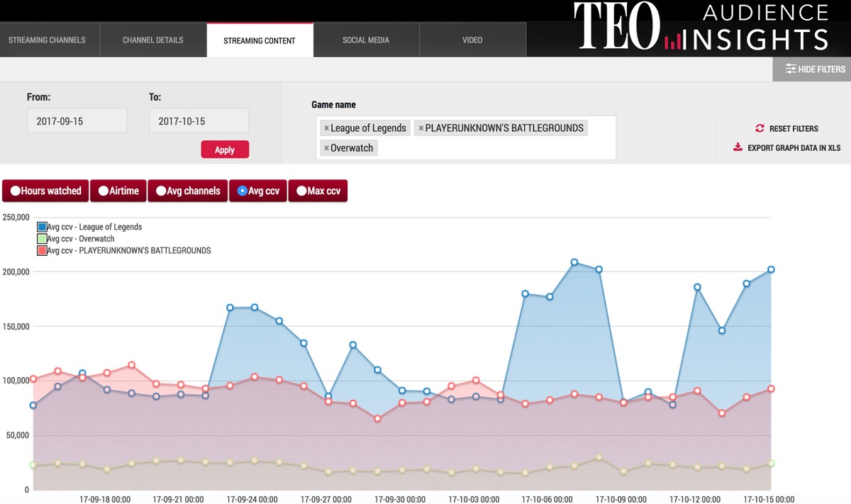Click 'Avg ccv - PLAYERUNKNOWN'S BATTLEGROUNDS' legend label

(x=129, y=251)
